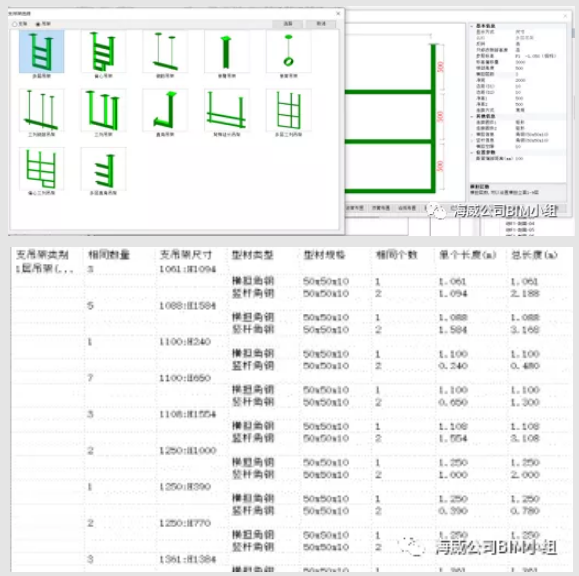Click single length value 1.554
Image resolution: width=579 pixels, height=576 pixels.
[x=453, y=438]
